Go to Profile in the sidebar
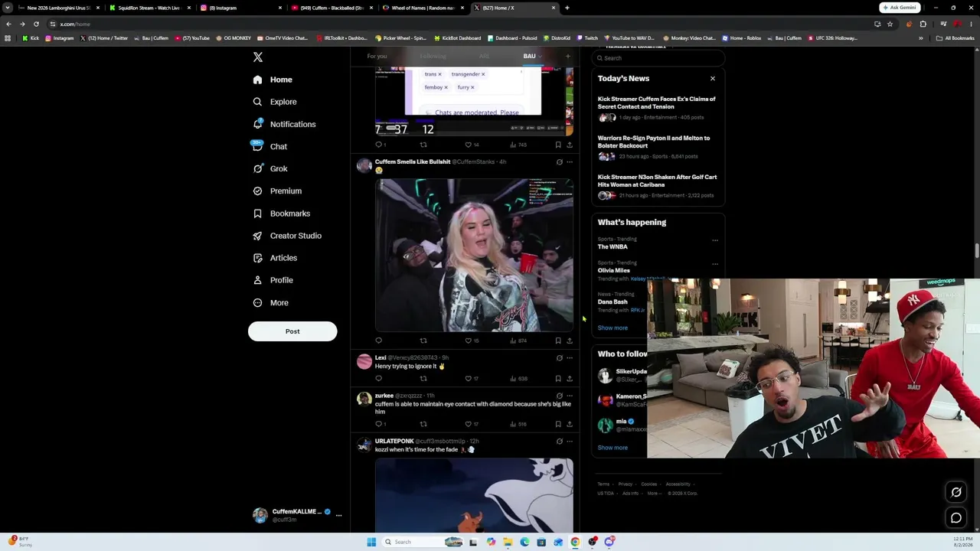 [x=273, y=280]
